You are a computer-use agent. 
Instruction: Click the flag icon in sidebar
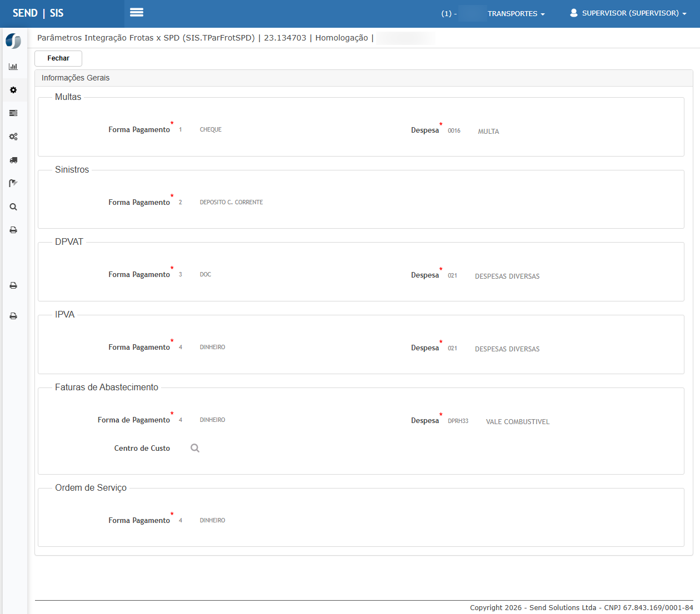13,183
